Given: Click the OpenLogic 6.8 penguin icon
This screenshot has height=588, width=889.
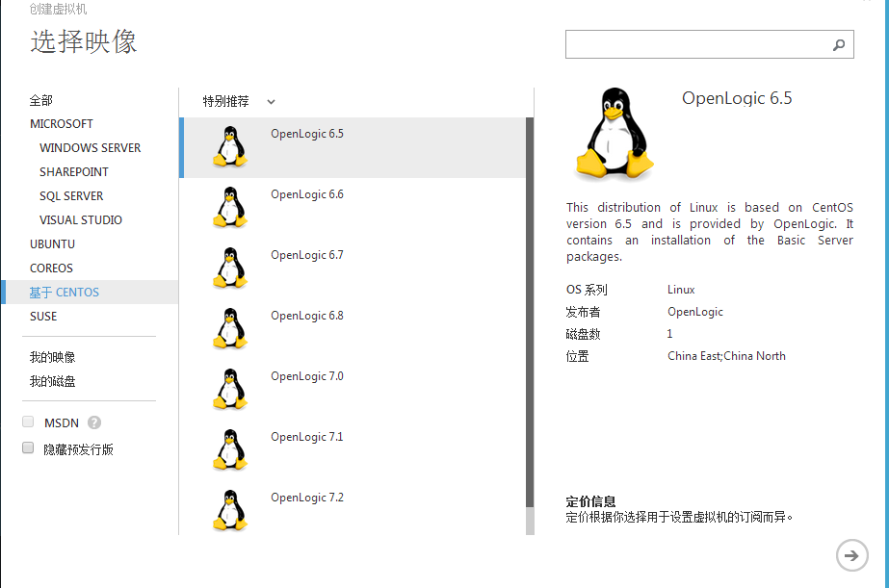Looking at the screenshot, I should [230, 328].
